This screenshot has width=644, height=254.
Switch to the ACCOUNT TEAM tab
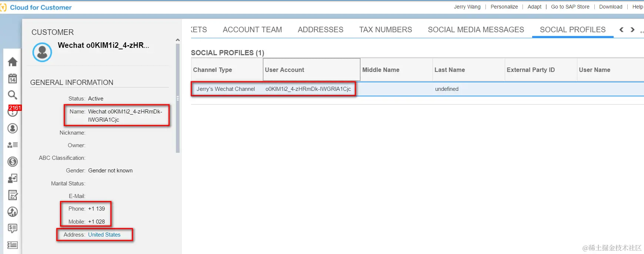point(252,30)
